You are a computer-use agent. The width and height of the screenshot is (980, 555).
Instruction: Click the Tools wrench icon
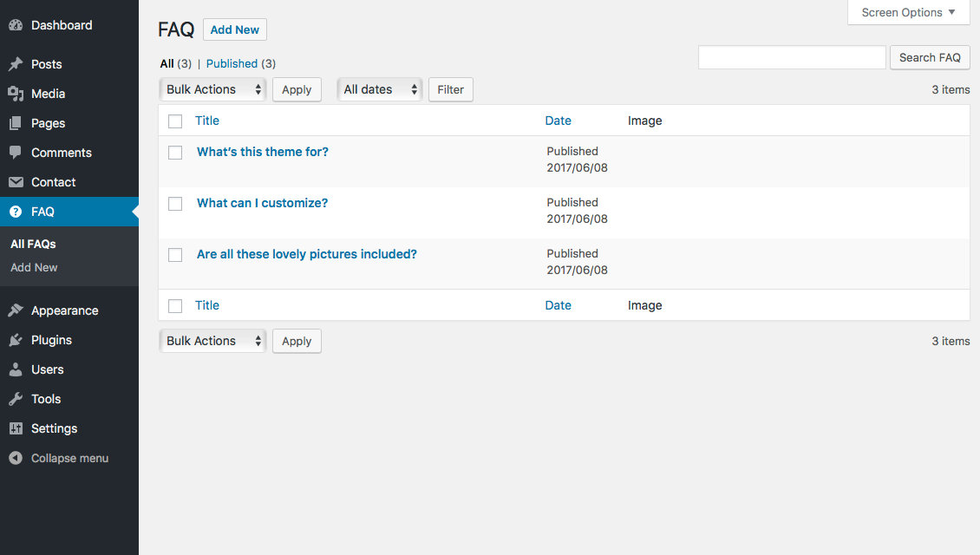(16, 399)
